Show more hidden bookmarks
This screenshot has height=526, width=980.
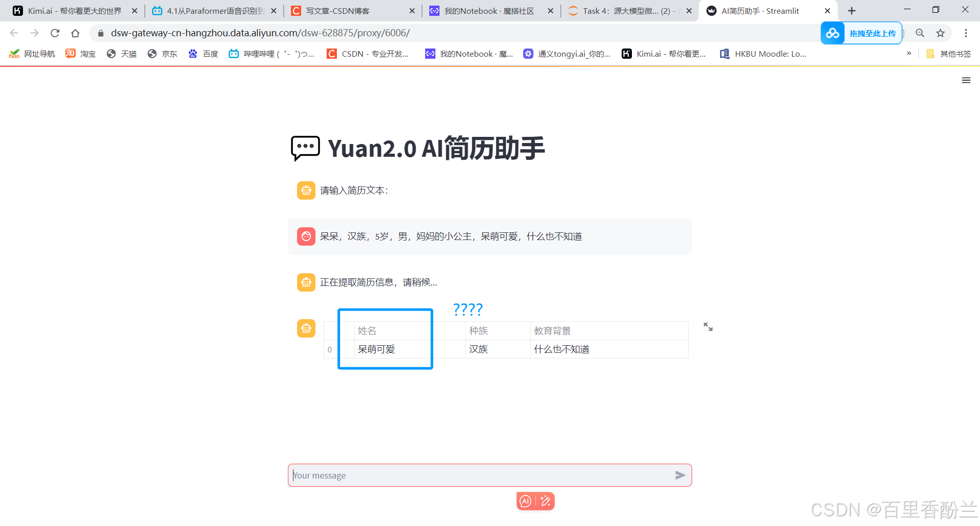pos(909,54)
